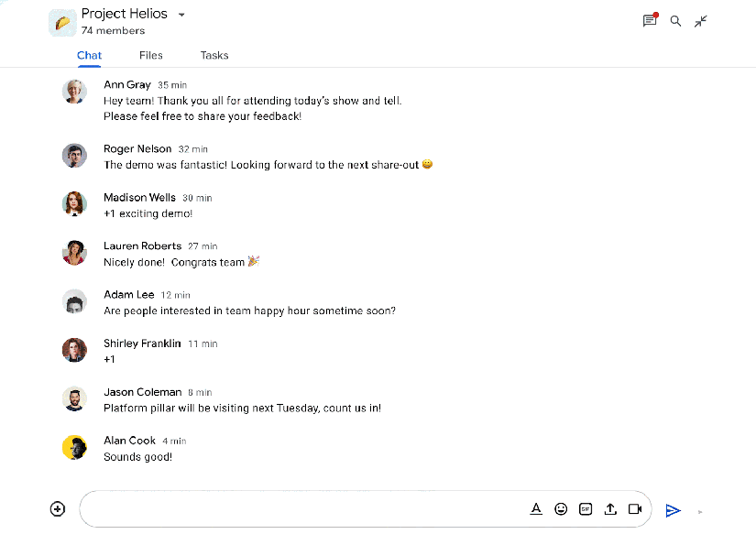
Task: Select the Chat tab
Action: point(89,55)
